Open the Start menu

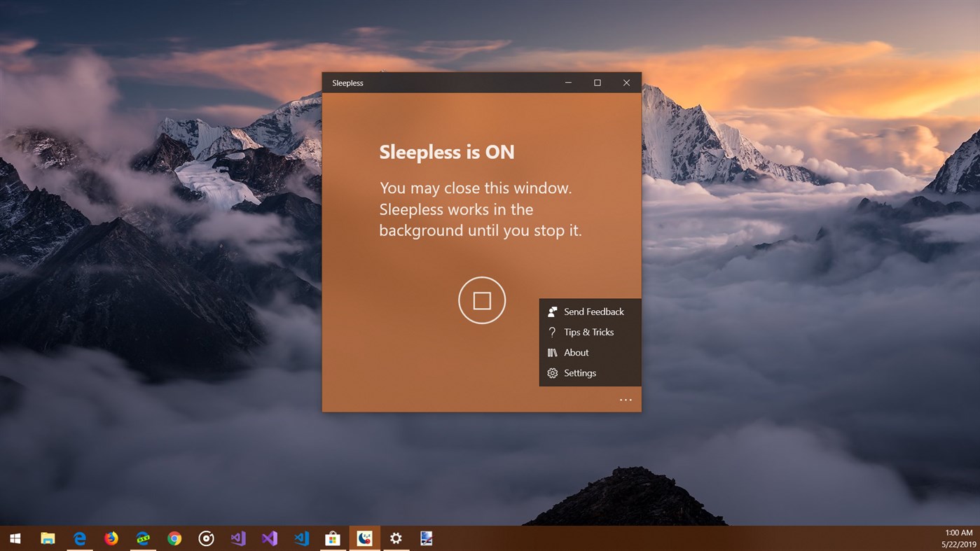tap(14, 538)
